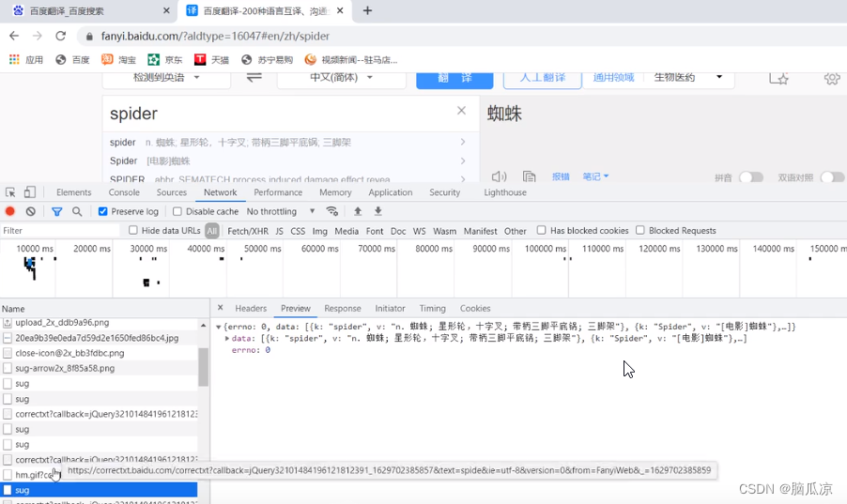This screenshot has width=847, height=504.
Task: Click the network search magnifier icon
Action: pos(77,211)
